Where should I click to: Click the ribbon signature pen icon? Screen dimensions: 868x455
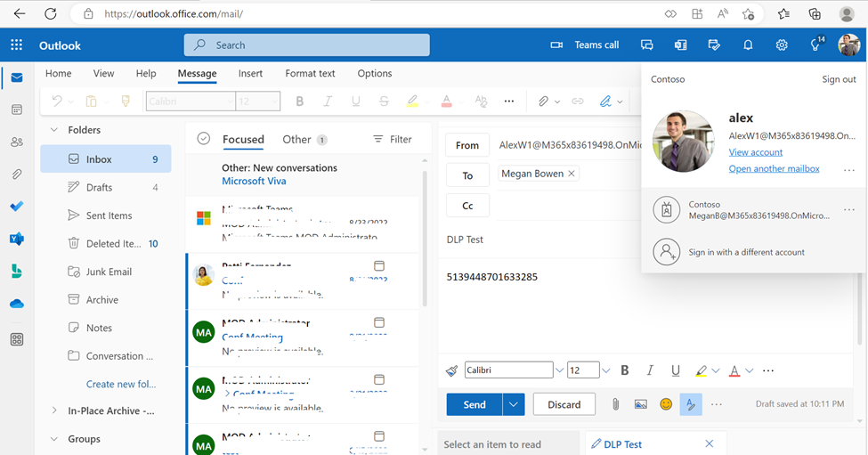pyautogui.click(x=605, y=102)
